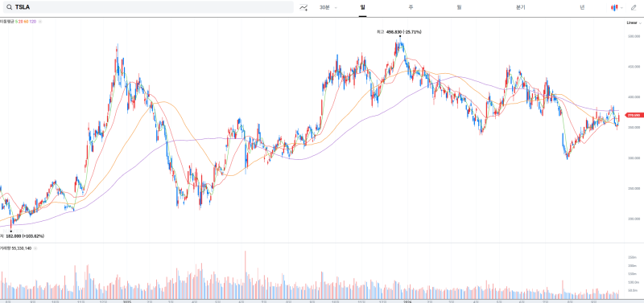Click the magnifier search icon
Screen dimensions: 644x303
pyautogui.click(x=9, y=7)
